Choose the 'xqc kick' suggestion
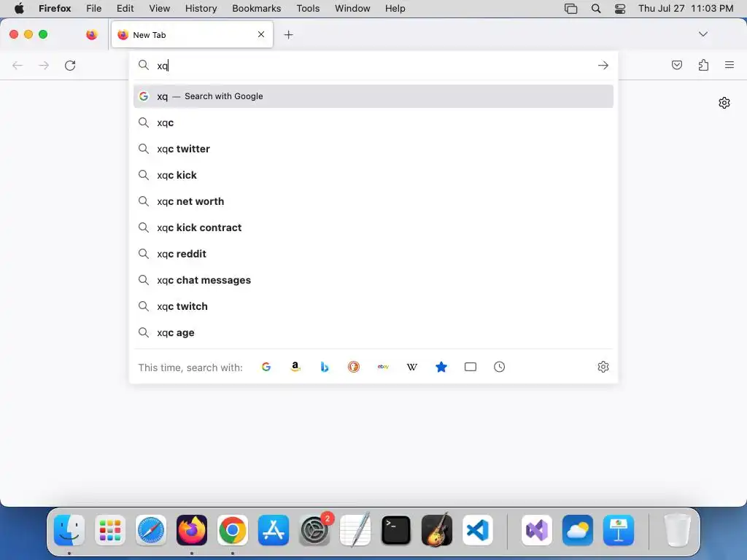The width and height of the screenshot is (747, 560). [x=373, y=175]
